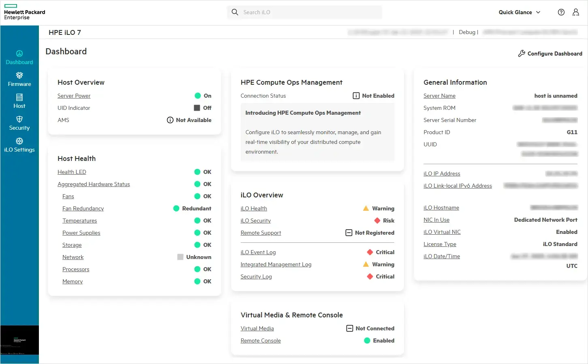This screenshot has height=364, width=588.
Task: Click the AMS Not Available info icon
Action: pyautogui.click(x=170, y=120)
